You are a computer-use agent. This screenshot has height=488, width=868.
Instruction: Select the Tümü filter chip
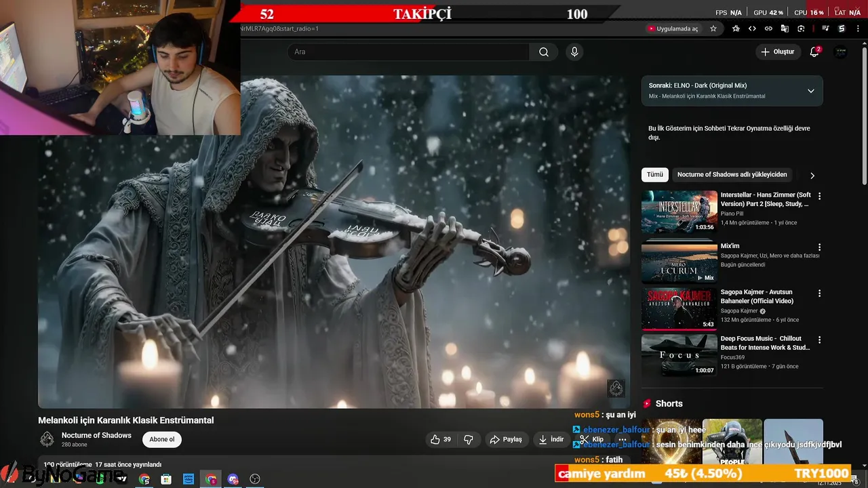[x=654, y=175]
